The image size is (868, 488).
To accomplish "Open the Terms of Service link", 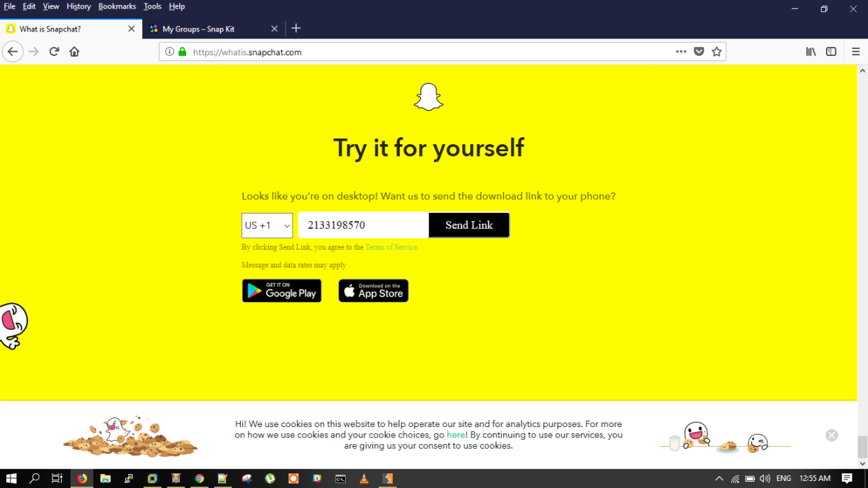I will point(391,247).
